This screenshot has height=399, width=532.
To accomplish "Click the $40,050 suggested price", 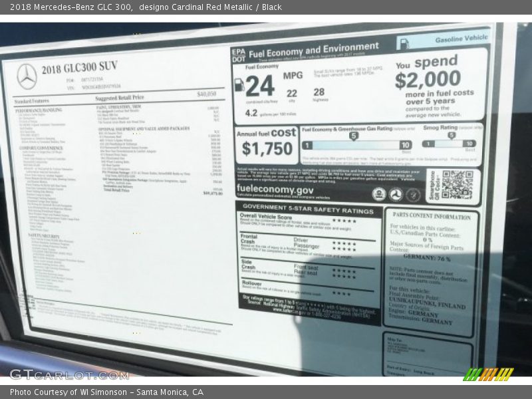I will point(207,94).
